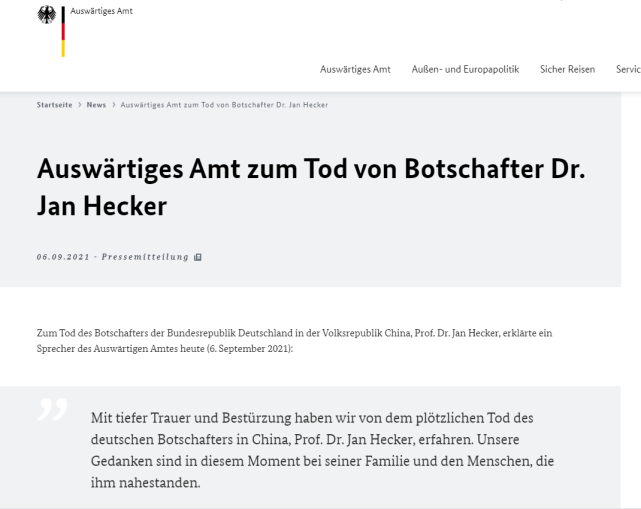Click the press release icon beside Pressemitteilung

[198, 257]
